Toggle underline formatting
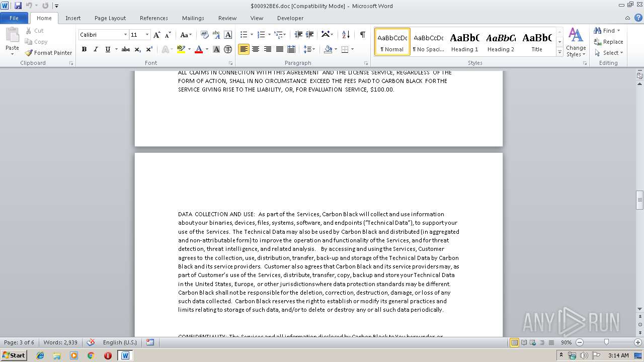This screenshot has height=362, width=644. (108, 49)
